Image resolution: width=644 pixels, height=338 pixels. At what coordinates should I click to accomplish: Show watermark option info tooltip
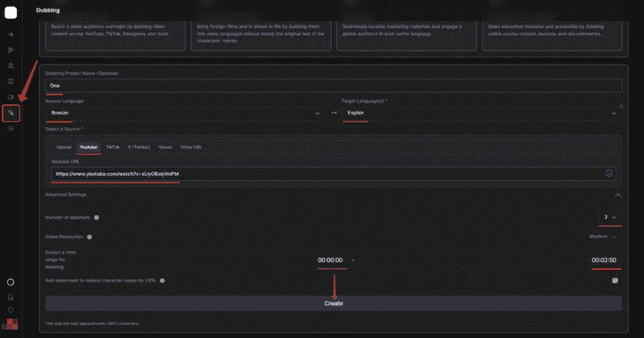[x=162, y=281]
